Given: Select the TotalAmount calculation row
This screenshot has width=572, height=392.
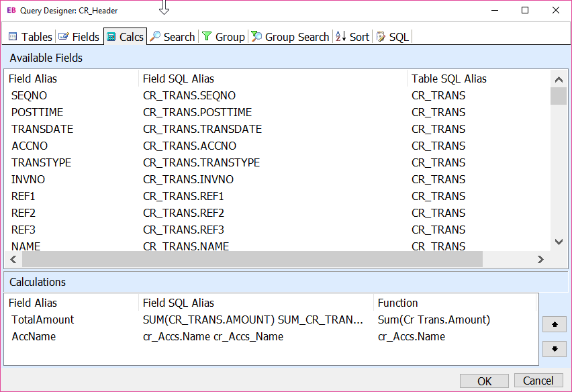Looking at the screenshot, I should [43, 320].
